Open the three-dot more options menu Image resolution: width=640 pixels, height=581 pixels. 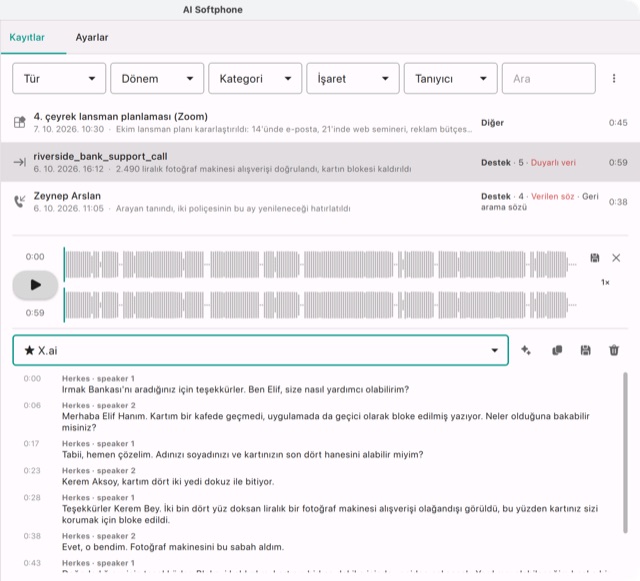pyautogui.click(x=614, y=78)
